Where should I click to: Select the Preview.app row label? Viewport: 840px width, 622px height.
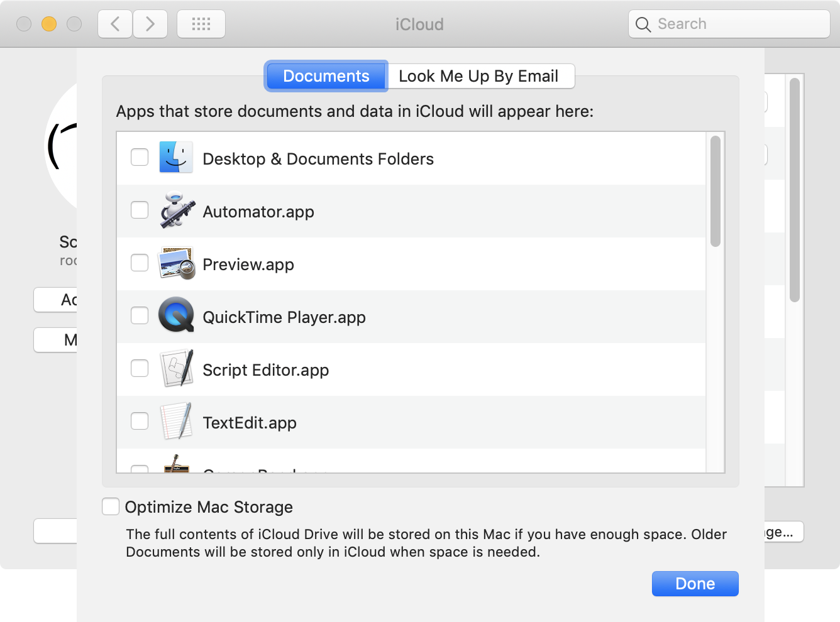click(x=248, y=265)
